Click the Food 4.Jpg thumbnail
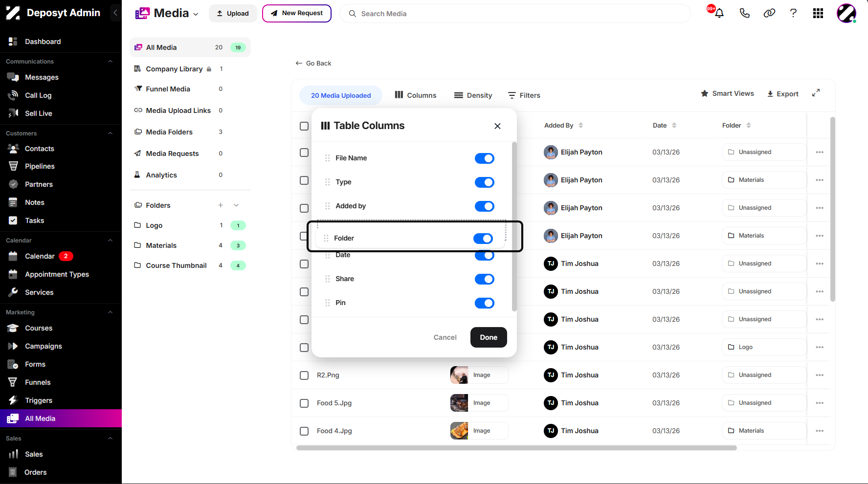The height and width of the screenshot is (484, 868). coord(459,431)
